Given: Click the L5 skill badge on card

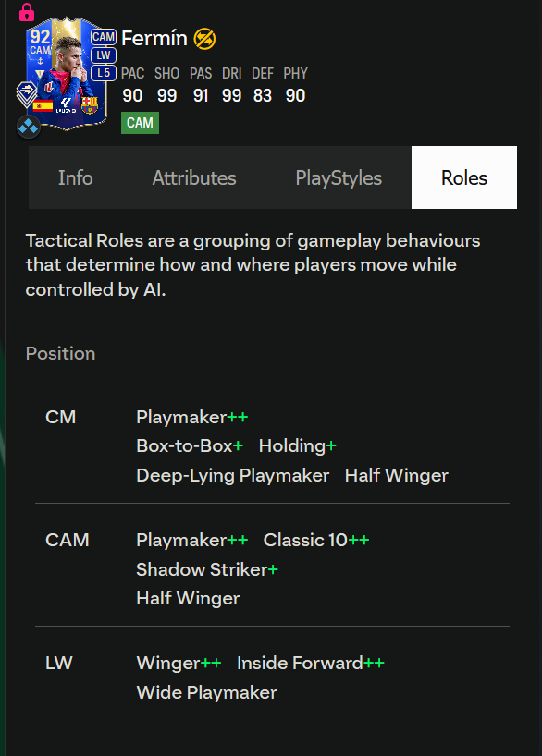Looking at the screenshot, I should pyautogui.click(x=104, y=73).
